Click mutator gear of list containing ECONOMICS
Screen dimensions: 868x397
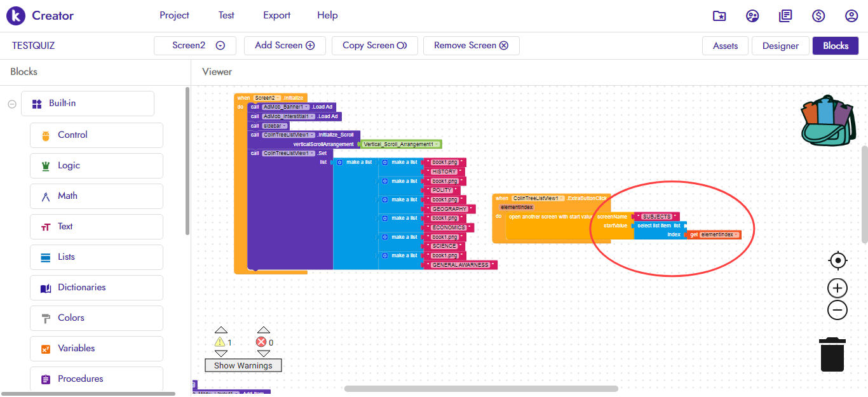pyautogui.click(x=385, y=219)
